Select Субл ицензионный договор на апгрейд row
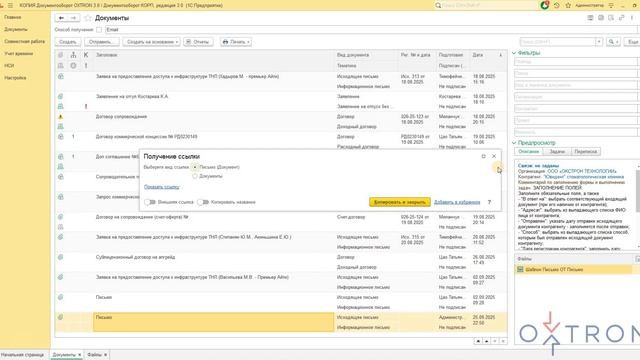This screenshot has height=360, width=640. coord(281,262)
